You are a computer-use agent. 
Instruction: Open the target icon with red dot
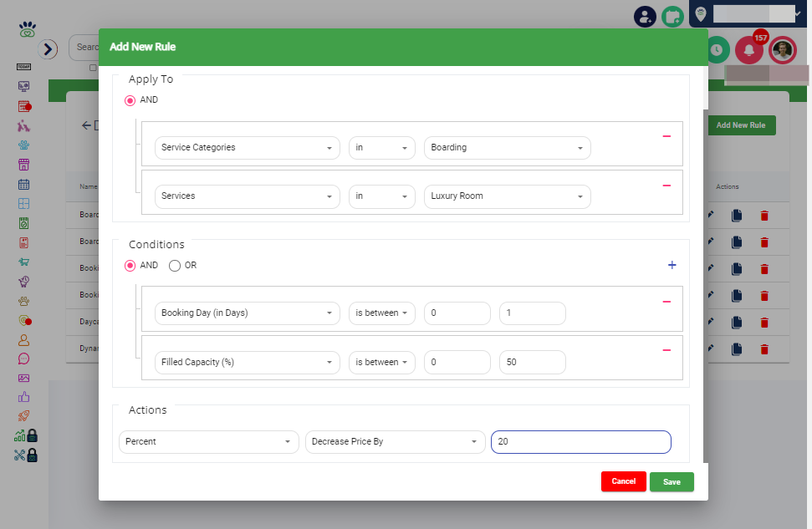coord(24,320)
